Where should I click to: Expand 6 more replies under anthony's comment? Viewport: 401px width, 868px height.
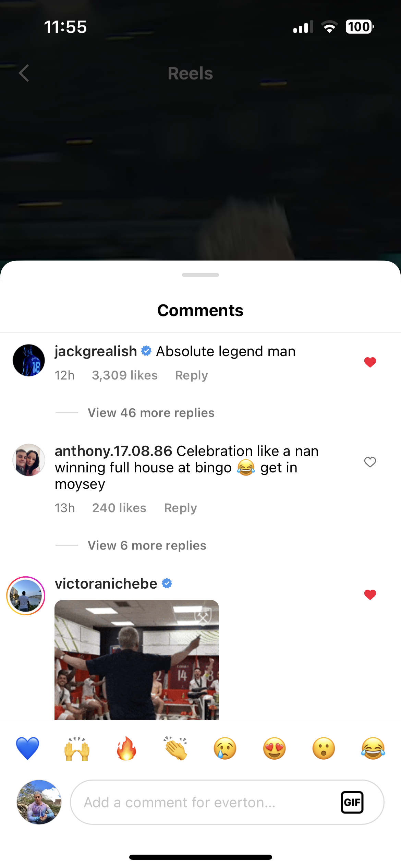(x=147, y=545)
